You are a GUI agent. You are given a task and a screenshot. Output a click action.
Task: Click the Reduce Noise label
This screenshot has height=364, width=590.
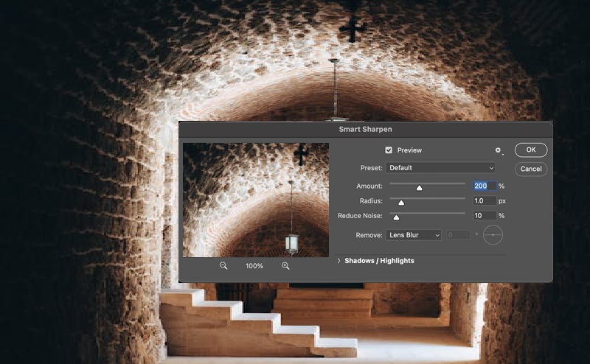point(360,216)
